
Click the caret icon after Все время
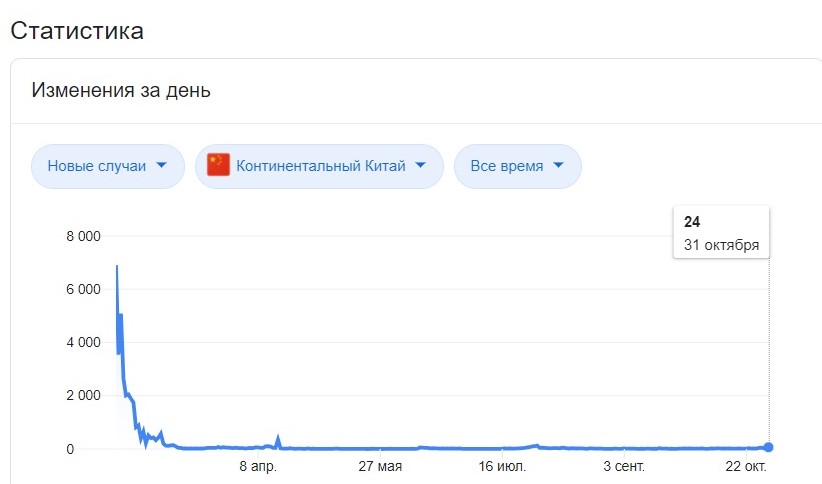558,165
